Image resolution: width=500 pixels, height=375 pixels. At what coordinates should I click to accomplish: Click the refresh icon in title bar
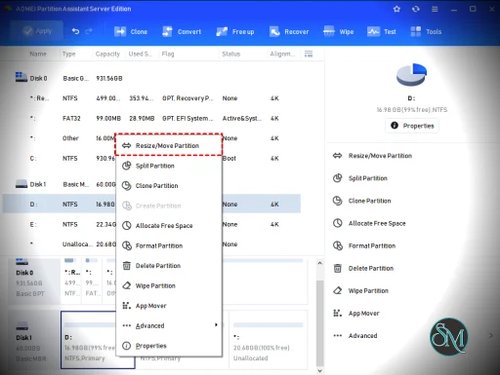click(x=416, y=9)
